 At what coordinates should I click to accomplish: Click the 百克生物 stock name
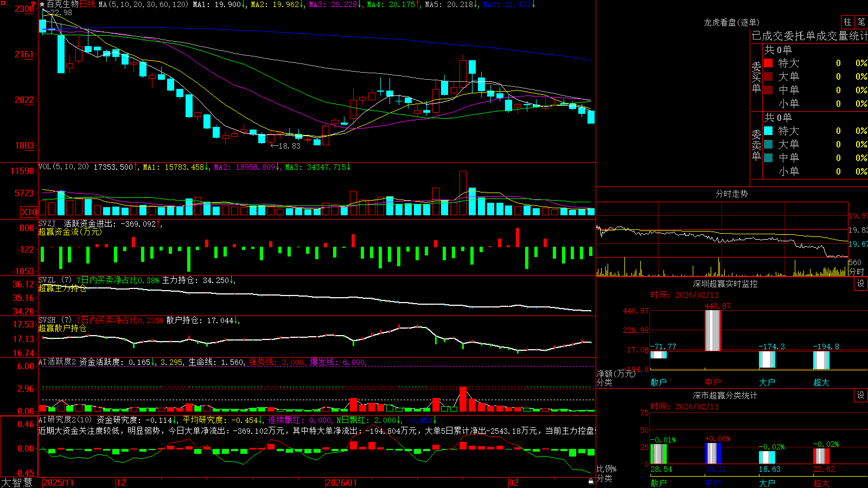63,4
